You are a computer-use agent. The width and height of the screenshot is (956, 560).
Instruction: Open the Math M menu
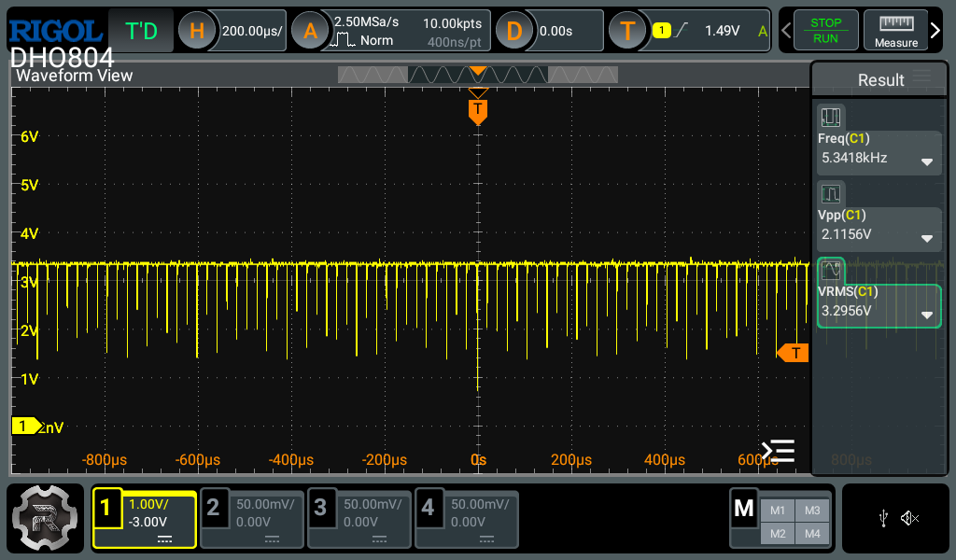point(744,509)
